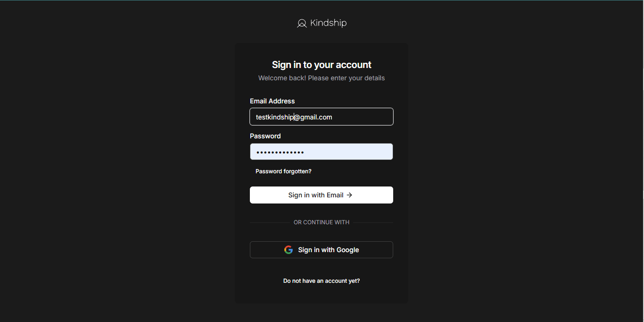This screenshot has height=322, width=644.
Task: Click the Google G logo icon
Action: tap(289, 250)
